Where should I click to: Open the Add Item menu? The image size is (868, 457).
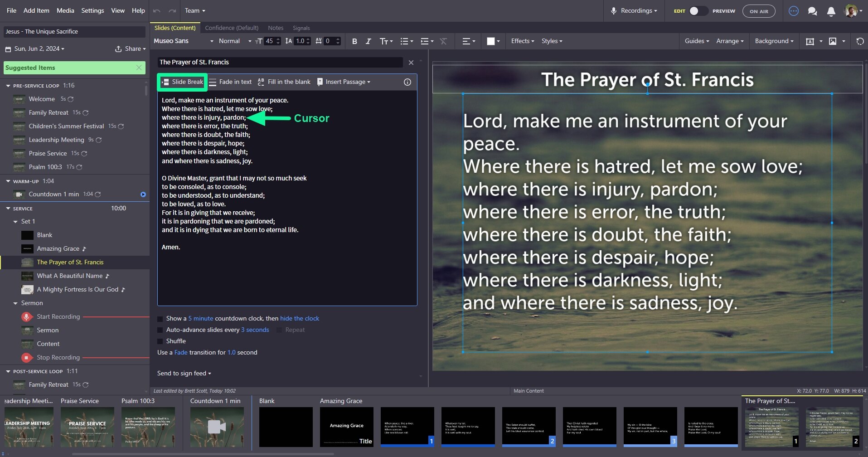[36, 10]
